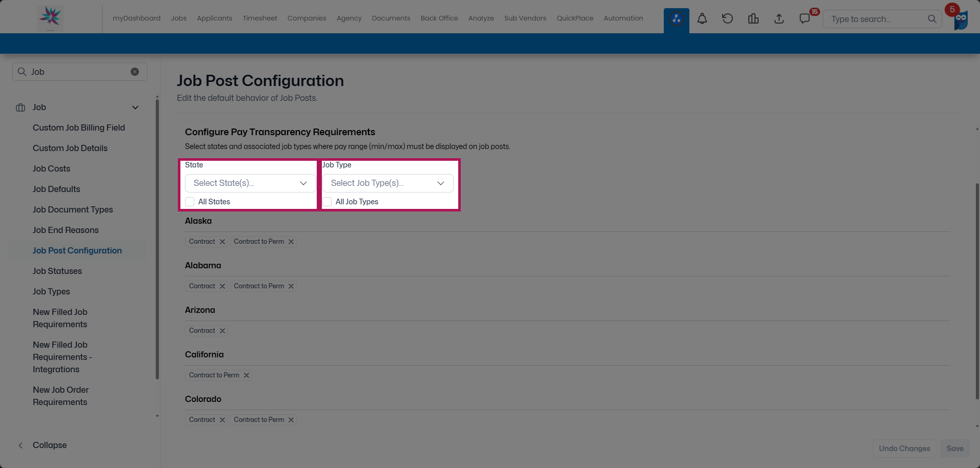Screen dimensions: 980x468
Task: Remove Contract tag under Alabama
Action: tap(222, 286)
